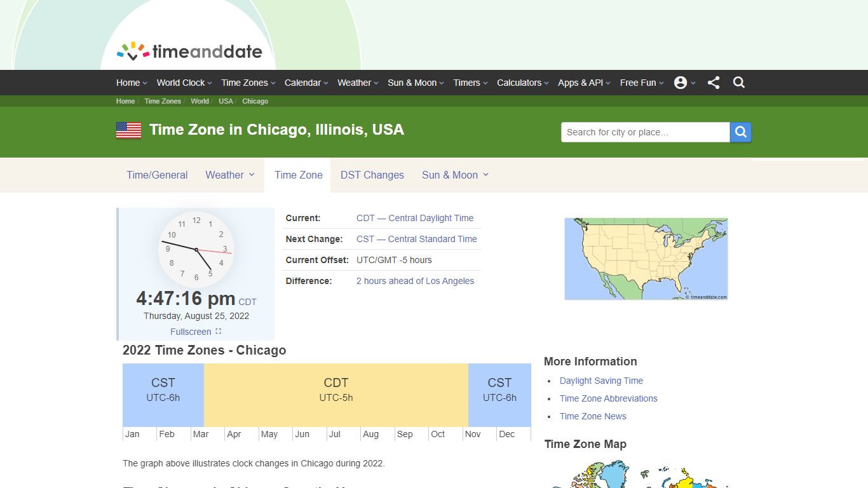Open Time Zone News link
This screenshot has width=868, height=488.
pos(593,416)
